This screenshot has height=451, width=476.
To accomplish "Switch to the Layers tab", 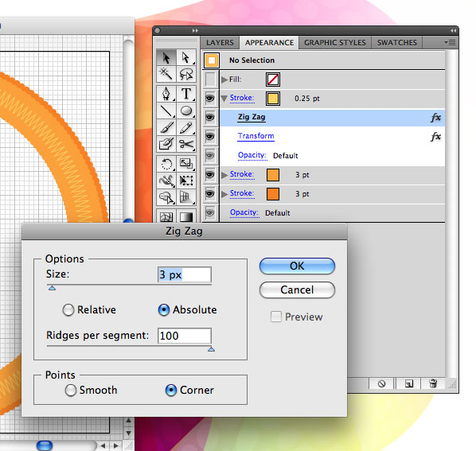I will tap(220, 43).
